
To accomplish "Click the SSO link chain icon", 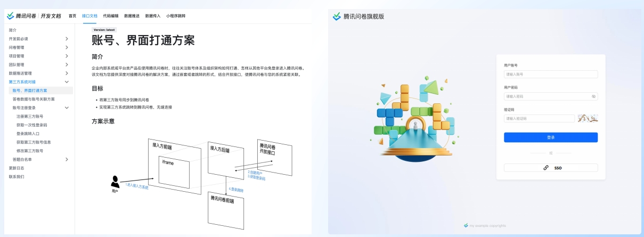I will (545, 168).
